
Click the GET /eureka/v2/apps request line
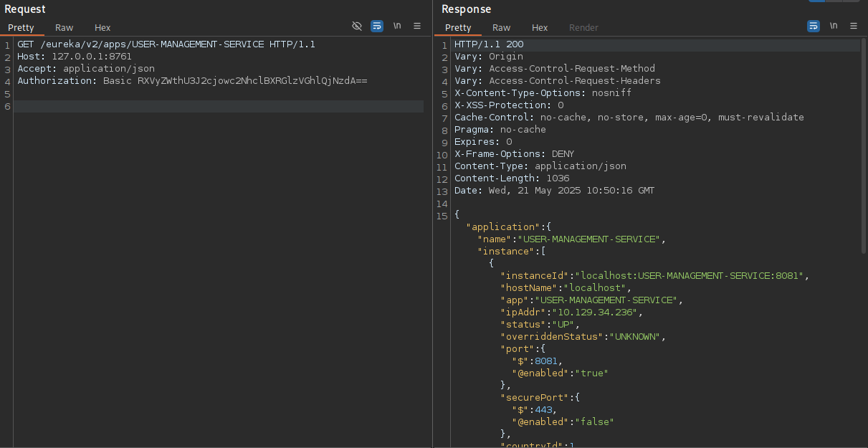pos(166,44)
